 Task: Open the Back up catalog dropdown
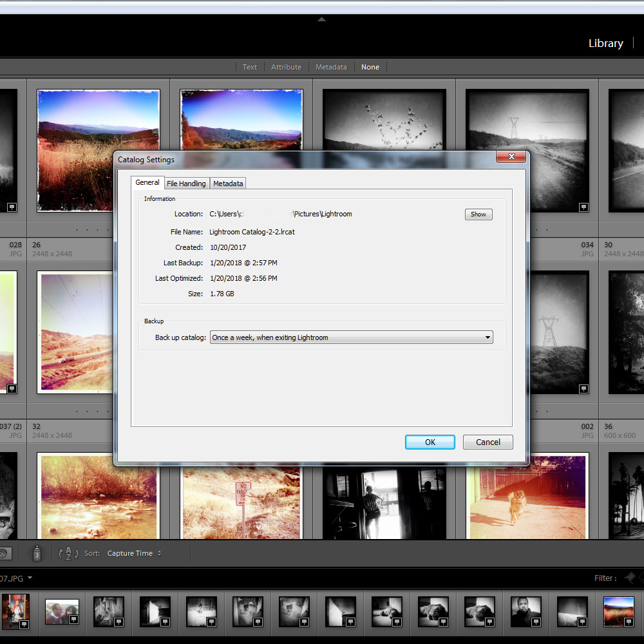[x=352, y=337]
